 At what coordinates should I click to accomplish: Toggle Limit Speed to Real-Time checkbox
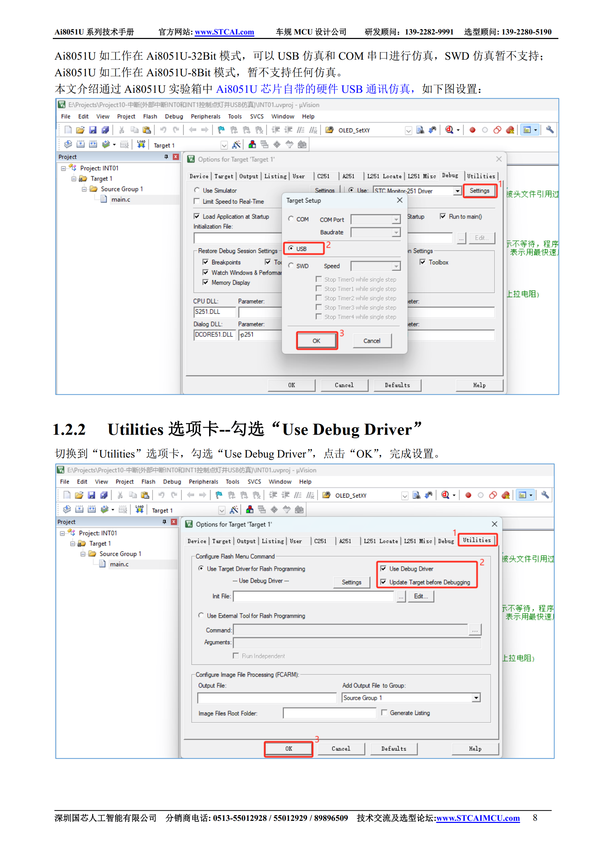coord(196,201)
